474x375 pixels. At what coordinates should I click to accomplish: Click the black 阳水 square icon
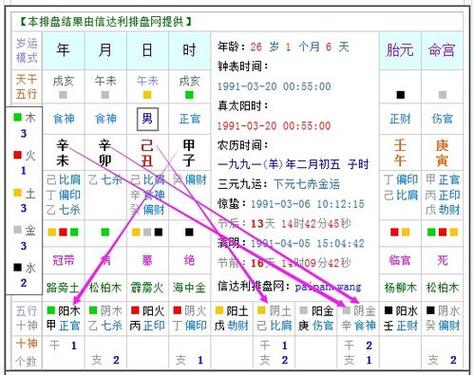point(388,311)
